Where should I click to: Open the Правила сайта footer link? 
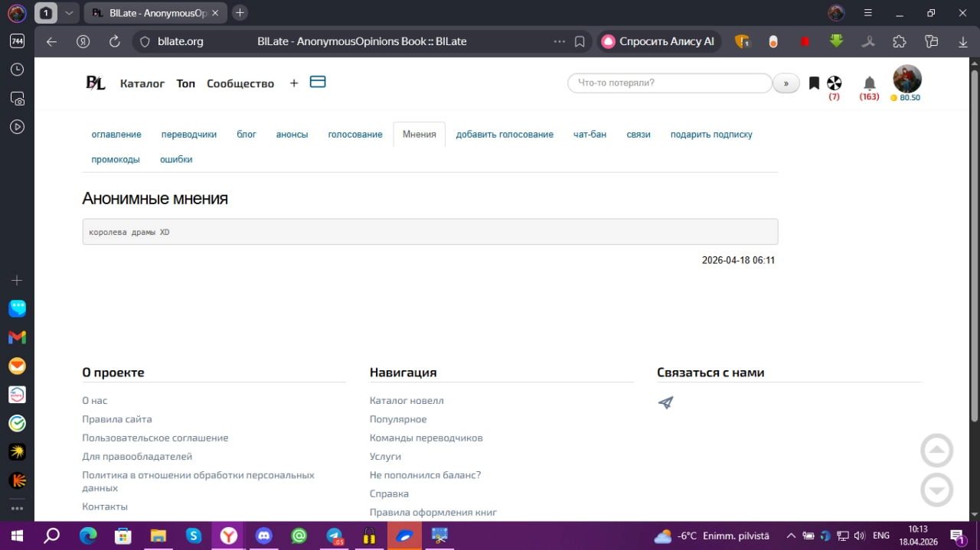point(117,419)
